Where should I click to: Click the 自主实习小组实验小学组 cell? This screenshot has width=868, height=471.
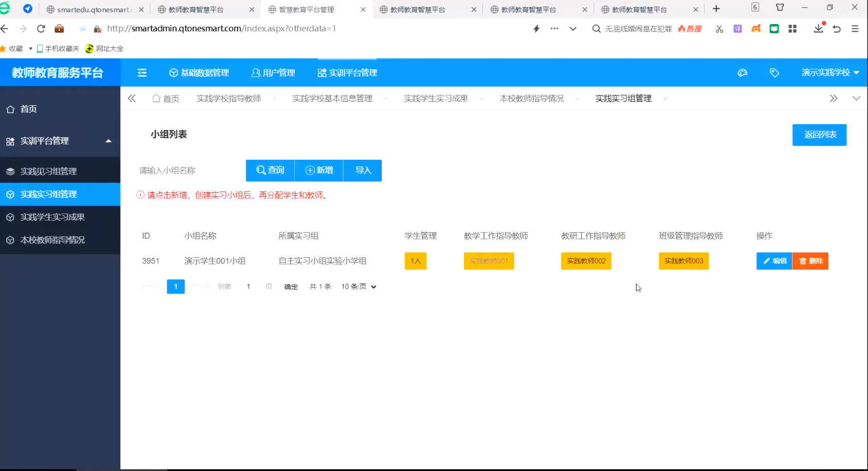pos(322,261)
